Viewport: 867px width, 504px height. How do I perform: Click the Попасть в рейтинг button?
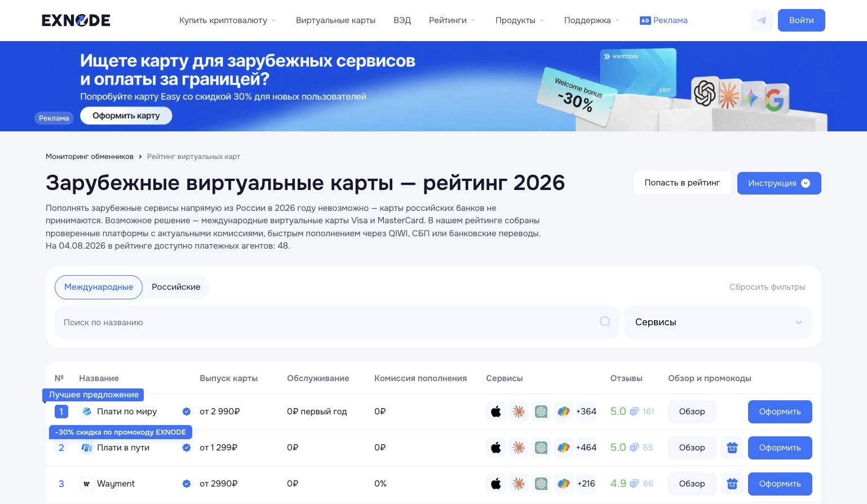[682, 183]
